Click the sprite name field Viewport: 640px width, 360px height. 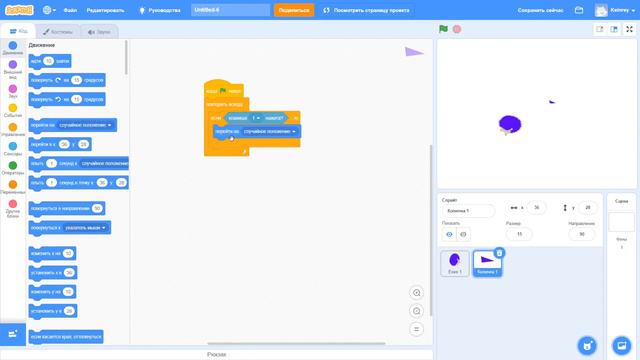(468, 211)
